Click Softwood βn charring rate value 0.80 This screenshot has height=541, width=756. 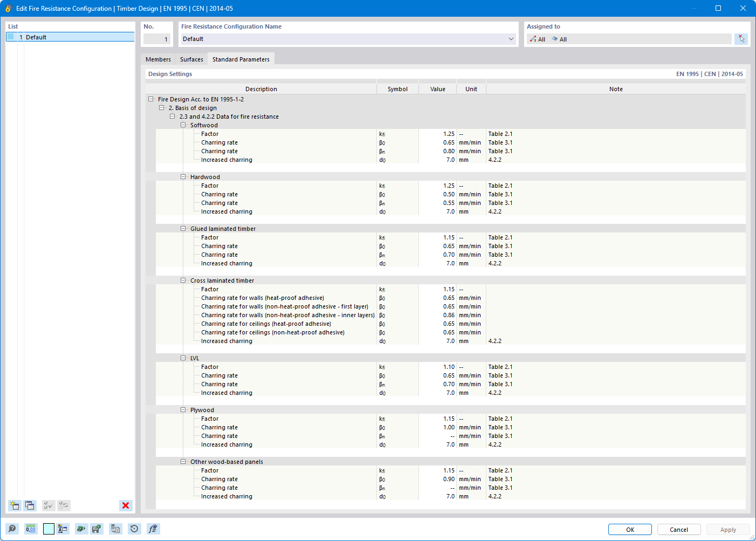437,151
